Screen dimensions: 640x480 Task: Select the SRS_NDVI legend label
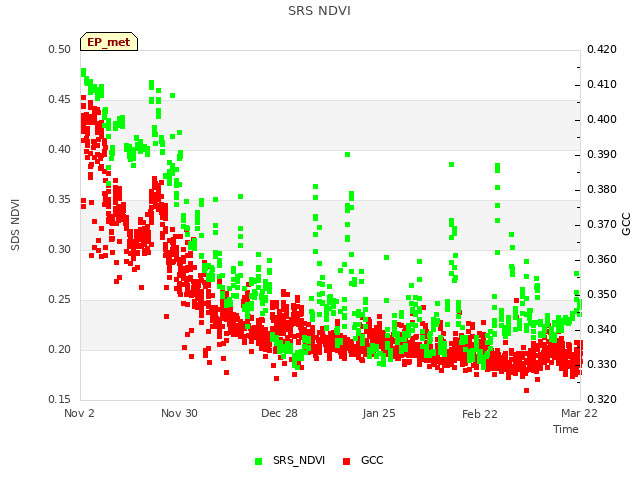(x=299, y=460)
